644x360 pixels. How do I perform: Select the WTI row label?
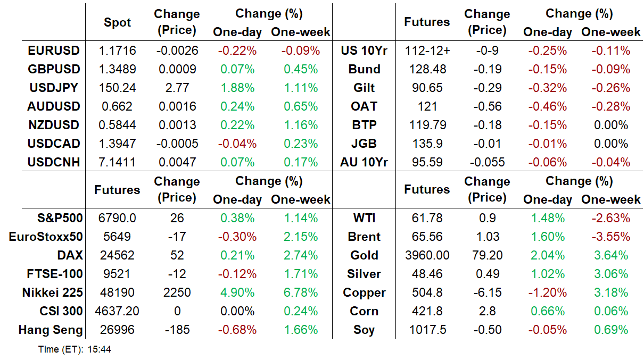367,219
